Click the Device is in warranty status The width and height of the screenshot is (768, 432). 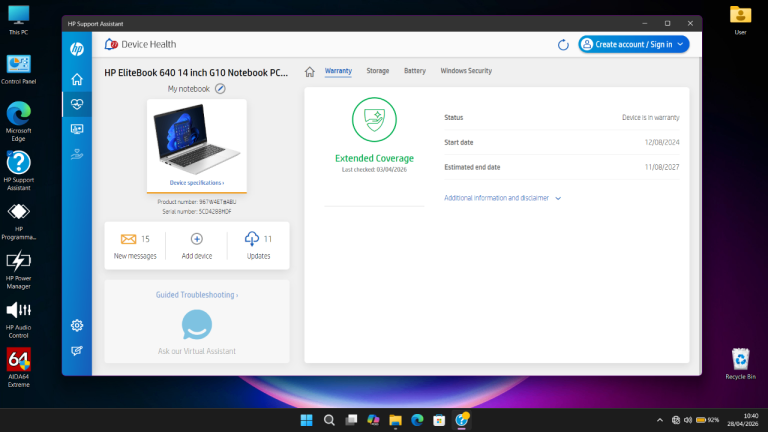(650, 118)
